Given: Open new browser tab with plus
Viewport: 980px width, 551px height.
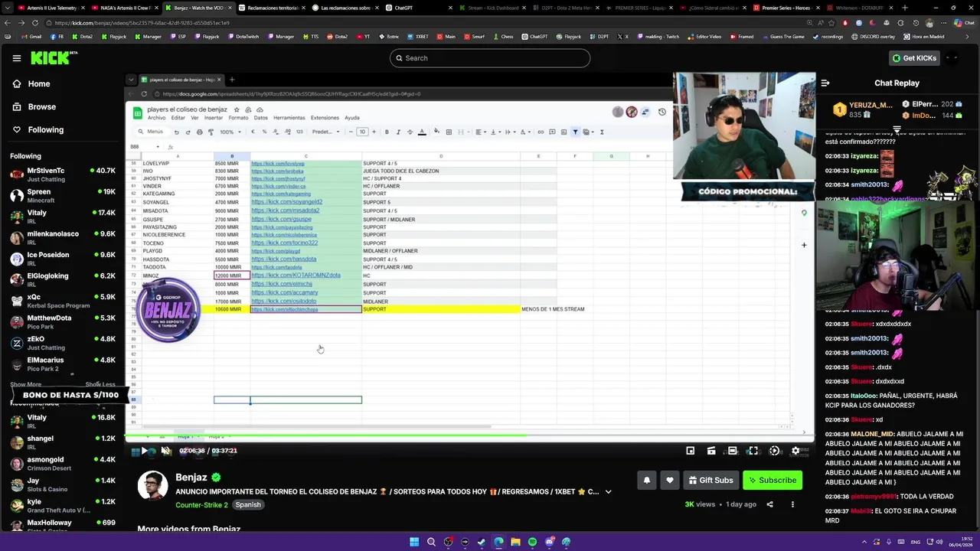Looking at the screenshot, I should [x=904, y=8].
